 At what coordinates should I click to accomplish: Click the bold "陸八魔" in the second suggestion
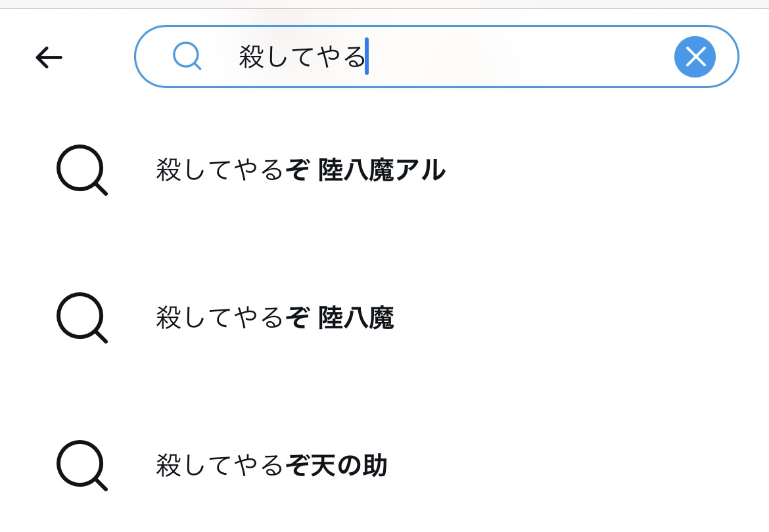click(356, 319)
